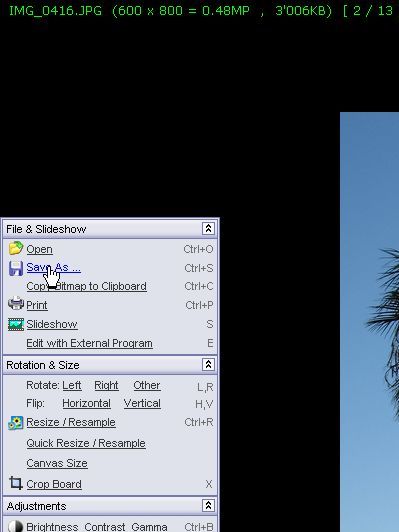Screen dimensions: 399x532
Task: Click the Save As floppy disk icon
Action: 16,268
